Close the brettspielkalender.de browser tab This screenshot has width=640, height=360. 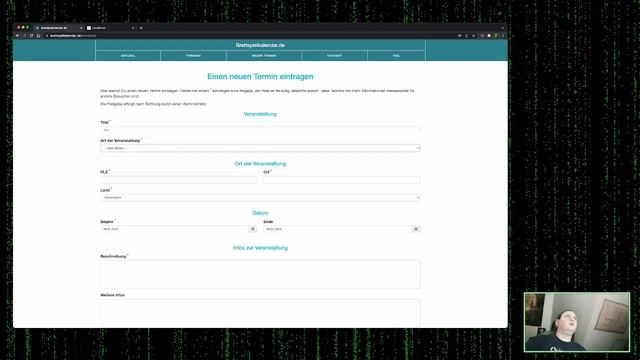pyautogui.click(x=81, y=28)
